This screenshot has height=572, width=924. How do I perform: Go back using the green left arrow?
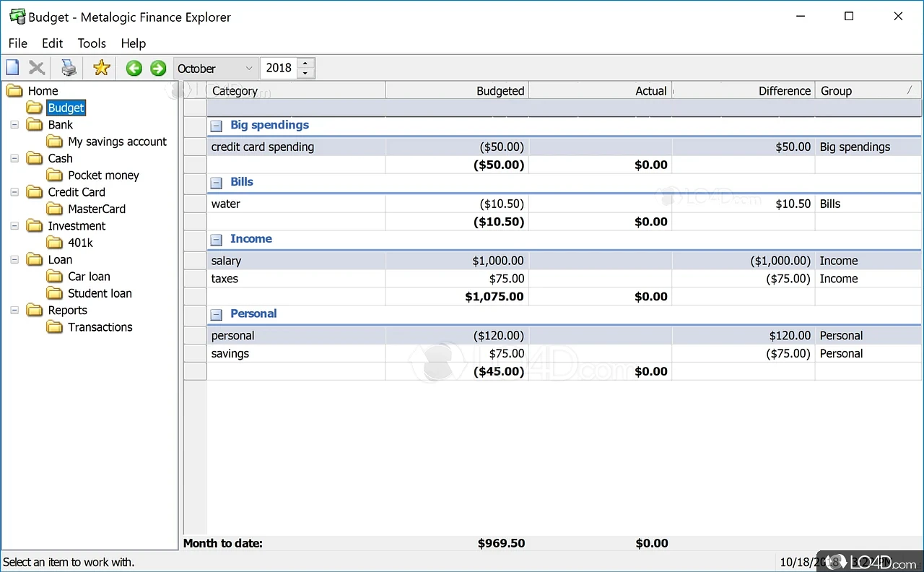tap(134, 68)
